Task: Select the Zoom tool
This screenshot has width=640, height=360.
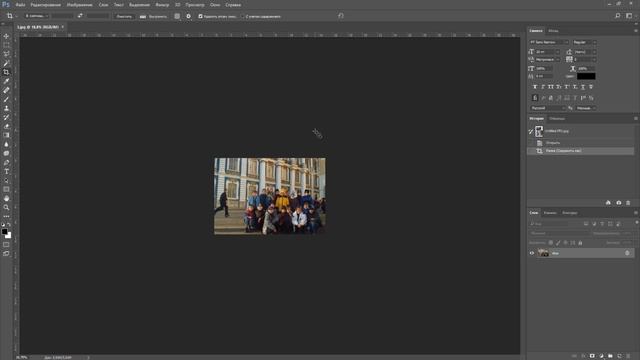Action: click(6, 207)
